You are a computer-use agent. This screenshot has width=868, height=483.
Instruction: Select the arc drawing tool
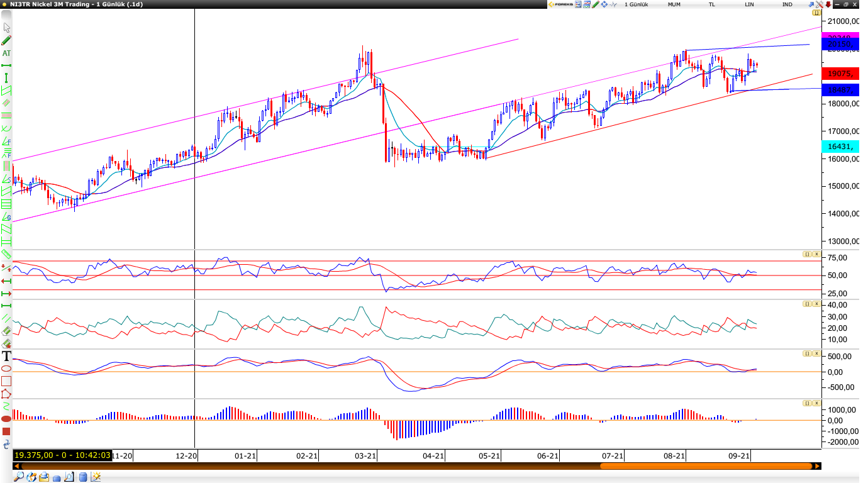click(7, 128)
